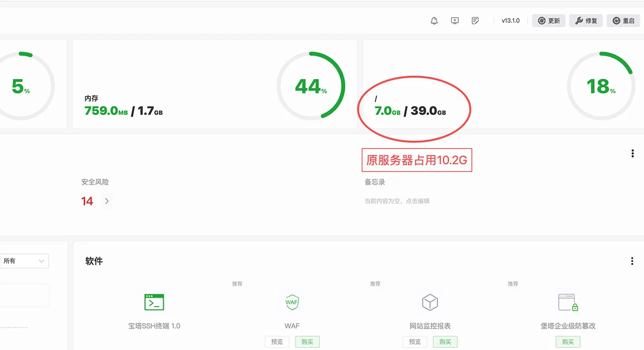Click the 重启 restart button
The image size is (644, 350).
623,20
